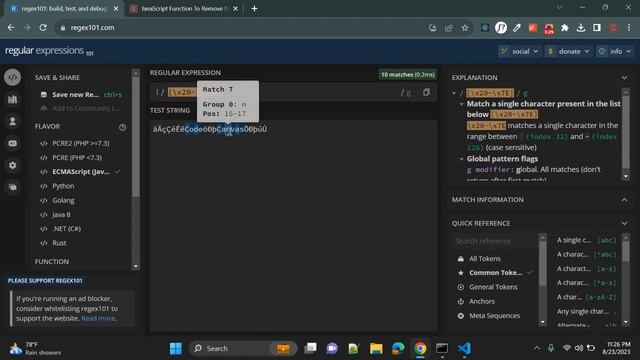Open the Chrome three-dot menu
The width and height of the screenshot is (640, 360).
coord(629,28)
